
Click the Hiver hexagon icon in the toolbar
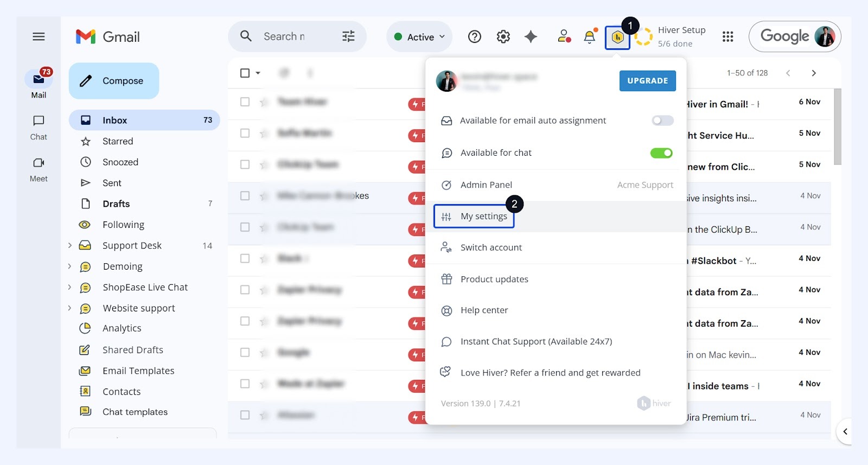[x=617, y=37]
